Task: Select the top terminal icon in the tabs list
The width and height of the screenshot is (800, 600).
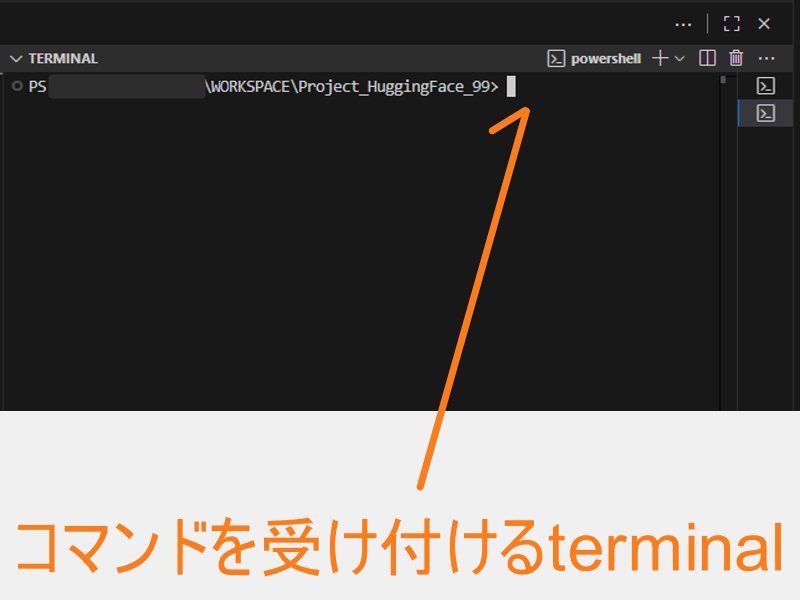Action: tap(765, 86)
